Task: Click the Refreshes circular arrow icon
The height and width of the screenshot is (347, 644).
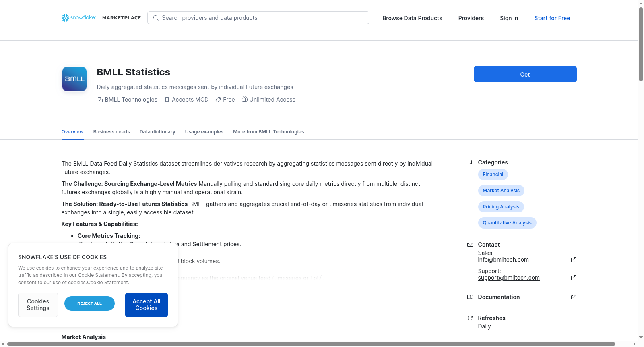Action: click(470, 318)
